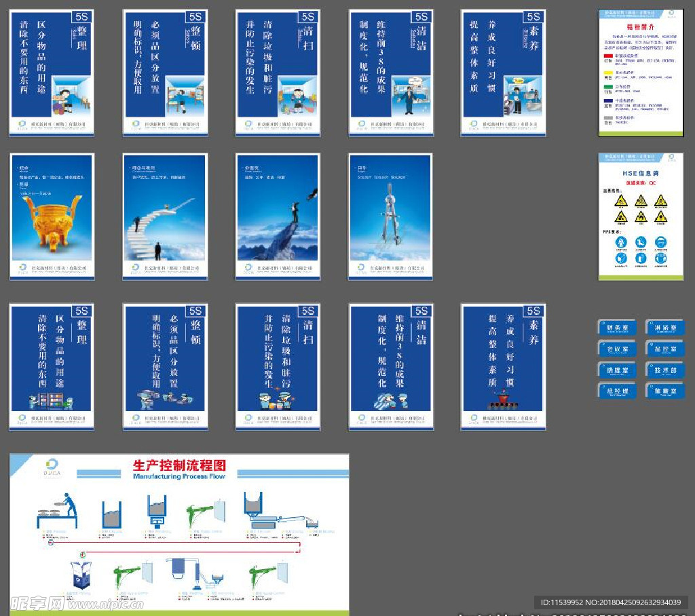
Task: Click the 财务室 door sign
Action: click(617, 328)
